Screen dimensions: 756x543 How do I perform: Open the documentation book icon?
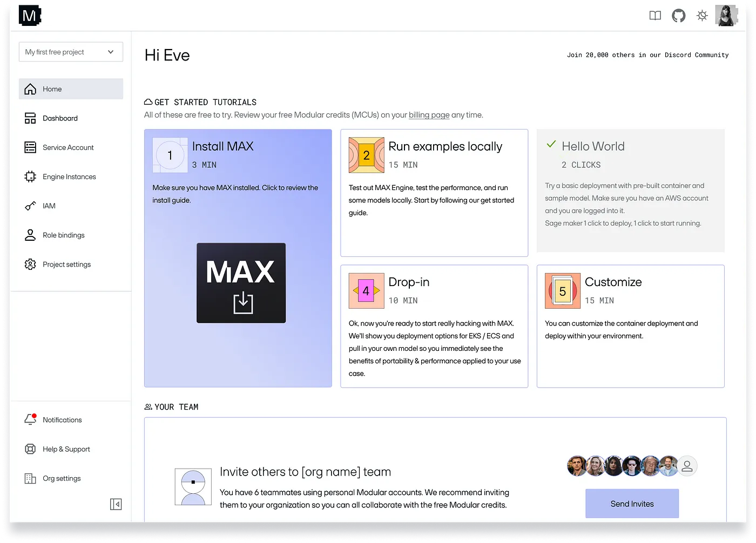[655, 16]
